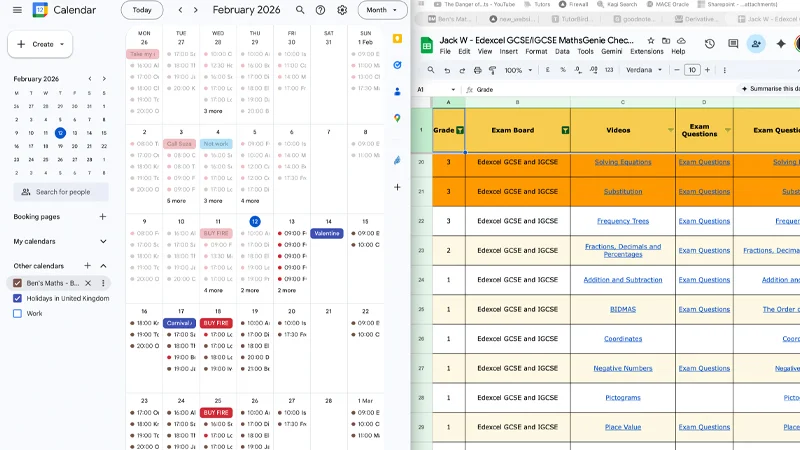Click Print icon in Sheets toolbar
800x450 pixels.
coord(477,70)
